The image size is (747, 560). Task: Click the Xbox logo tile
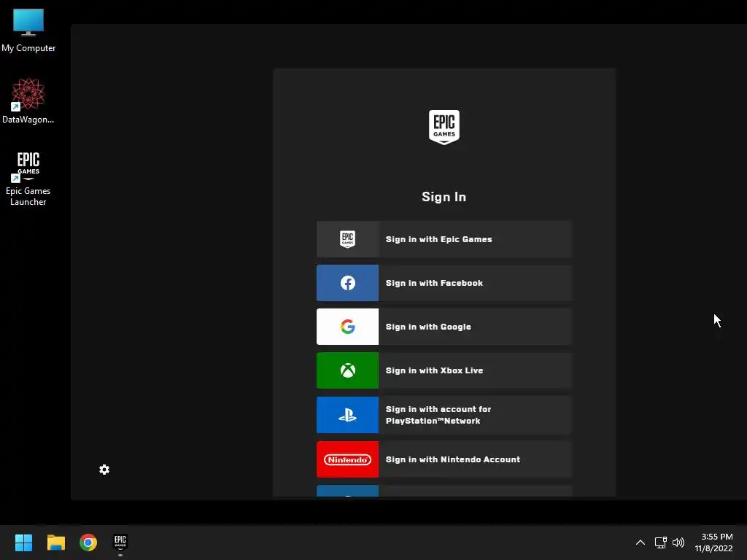[348, 370]
